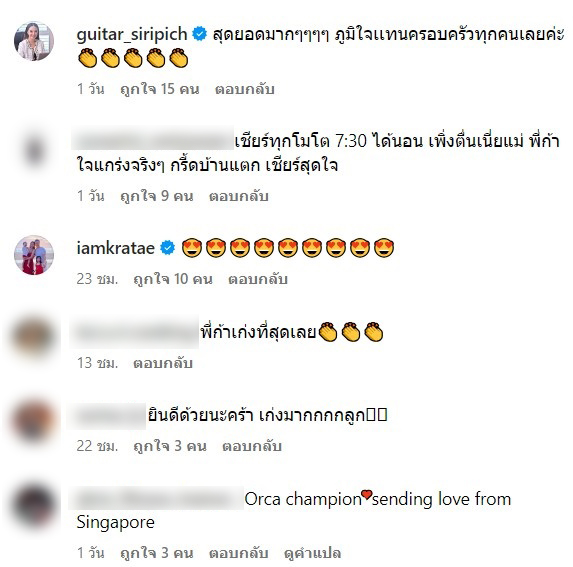Open iamkratae profile picture
The image size is (573, 567).
34,255
